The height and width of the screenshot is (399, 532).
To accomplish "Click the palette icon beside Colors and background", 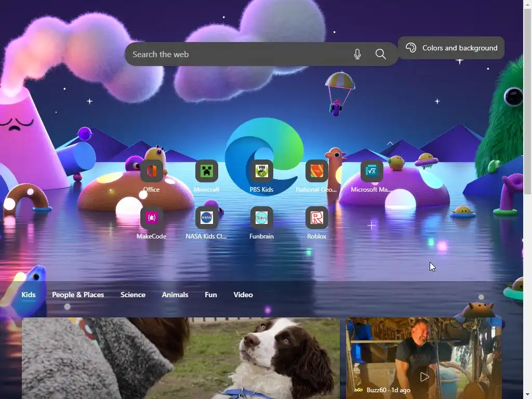I will 411,48.
